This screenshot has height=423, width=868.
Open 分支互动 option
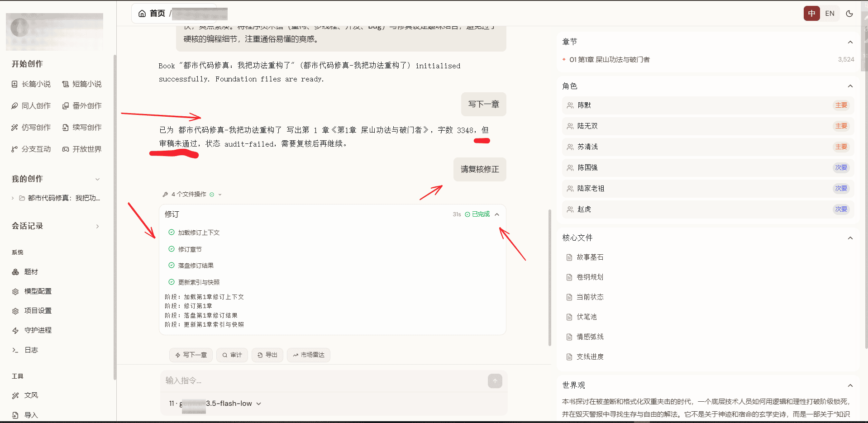31,149
